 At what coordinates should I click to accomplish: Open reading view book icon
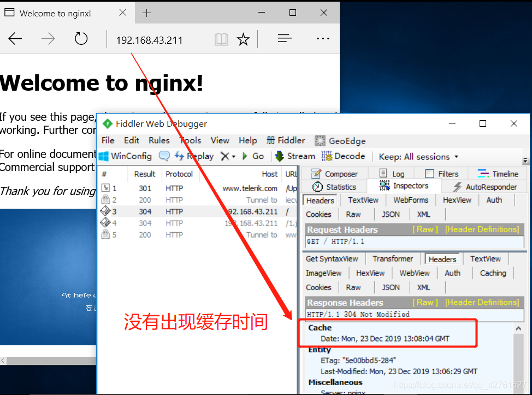pos(221,39)
